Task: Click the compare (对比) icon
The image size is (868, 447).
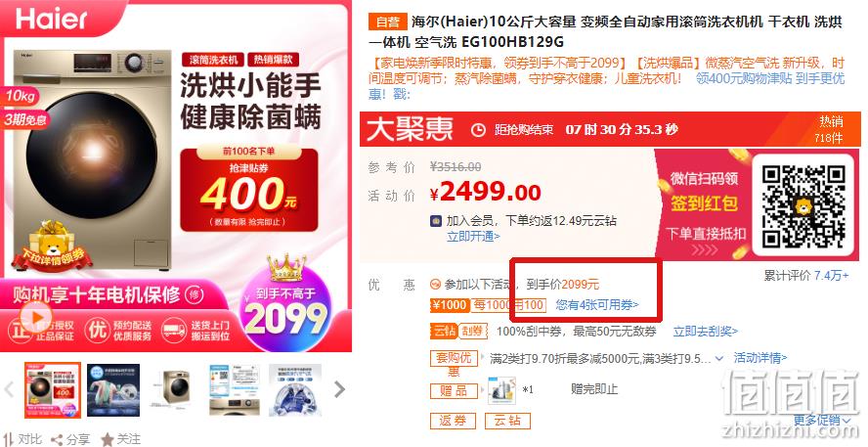Action: tap(10, 440)
